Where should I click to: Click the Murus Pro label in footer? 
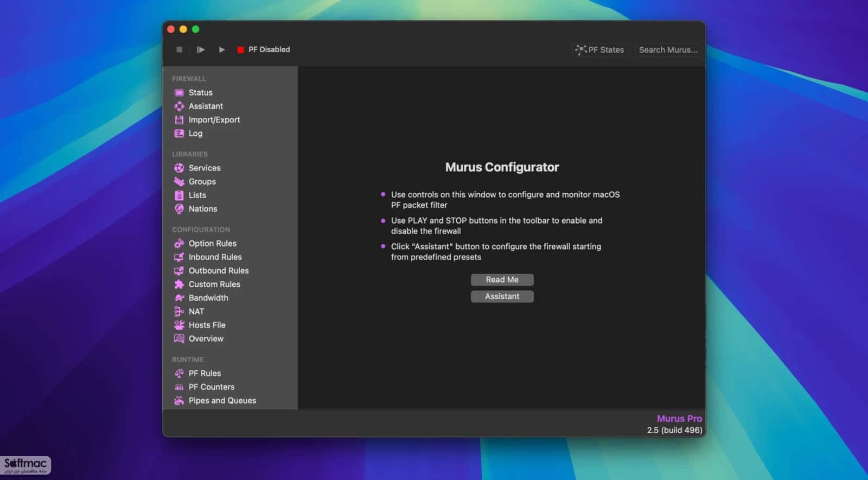click(x=679, y=419)
